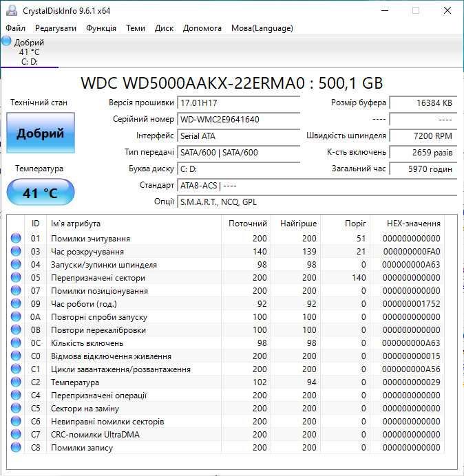Click status orb for 0C Кількість включень
The image size is (464, 476).
click(x=16, y=343)
